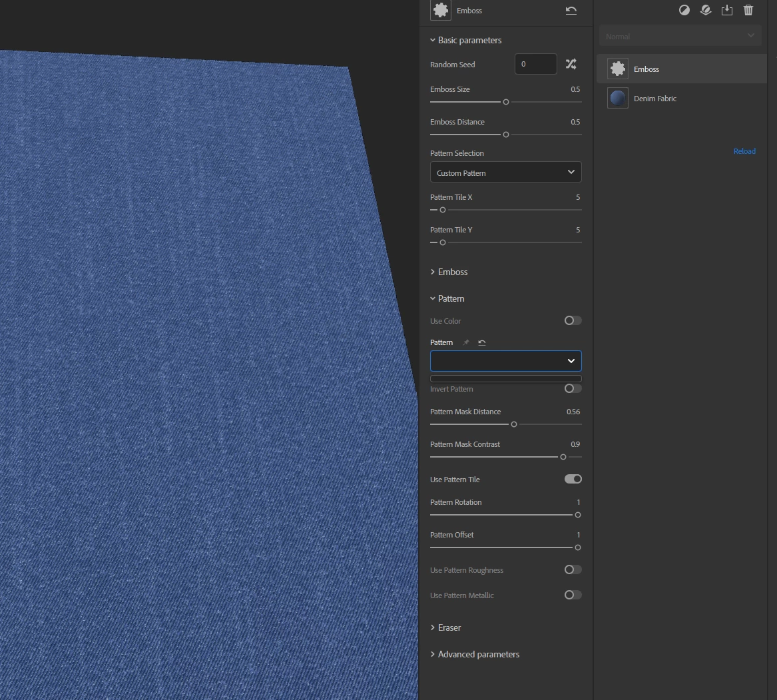Click the Pattern Rotation value 1
This screenshot has width=777, height=700.
pyautogui.click(x=579, y=502)
